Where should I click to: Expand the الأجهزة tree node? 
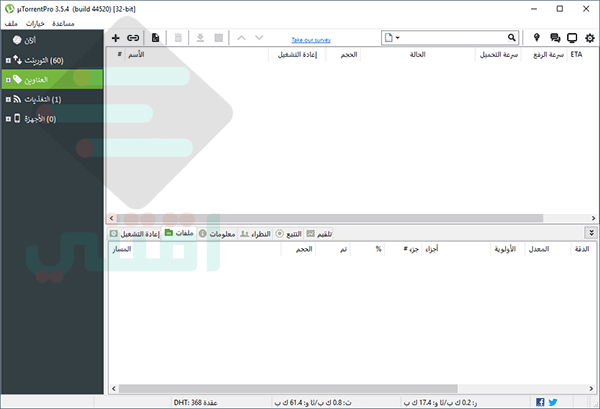[8, 119]
